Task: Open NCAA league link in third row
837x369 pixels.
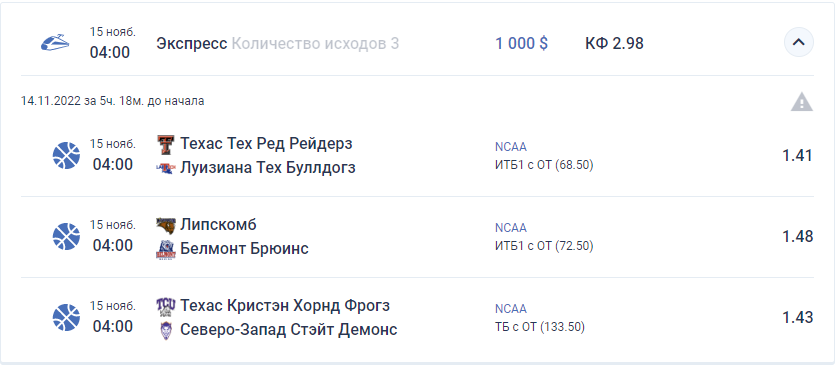Action: [511, 309]
